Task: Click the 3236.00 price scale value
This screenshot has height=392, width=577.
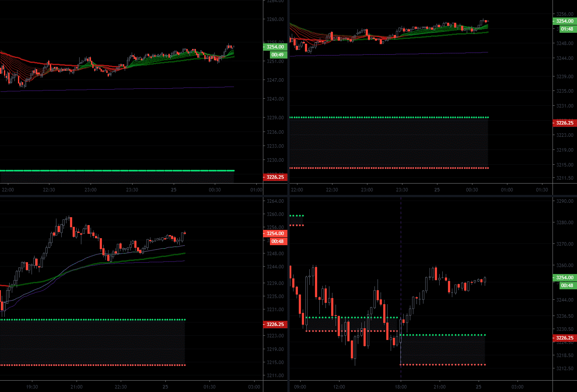Action: click(275, 132)
